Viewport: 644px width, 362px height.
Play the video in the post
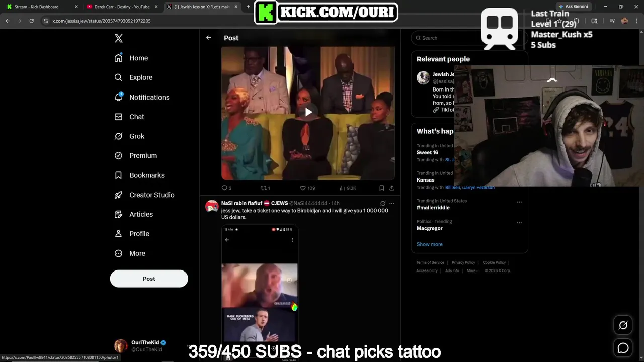tap(308, 112)
